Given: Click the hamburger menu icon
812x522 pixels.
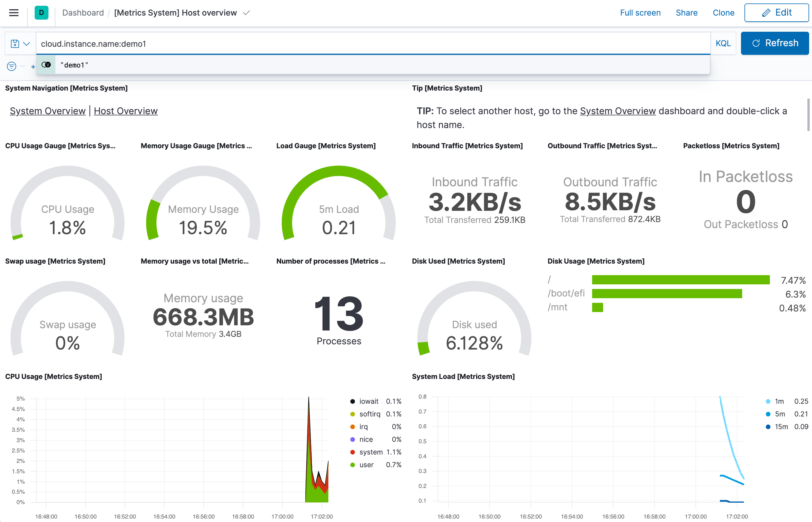Looking at the screenshot, I should click(14, 13).
